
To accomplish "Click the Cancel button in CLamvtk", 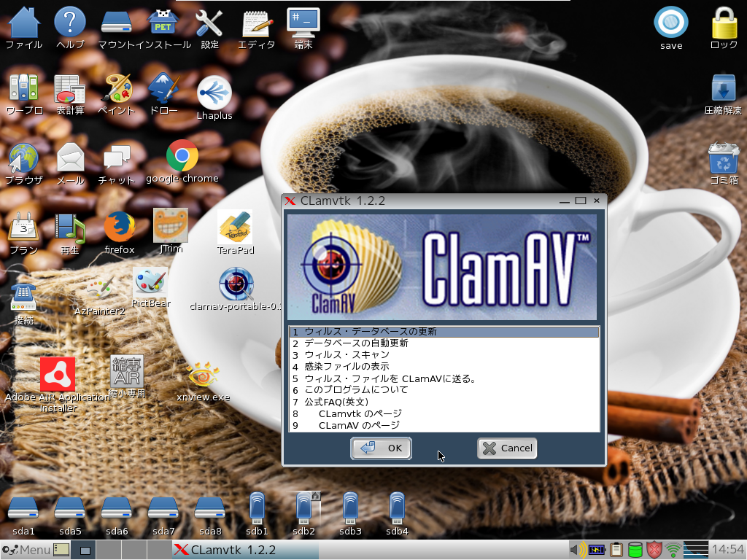I will (x=507, y=448).
